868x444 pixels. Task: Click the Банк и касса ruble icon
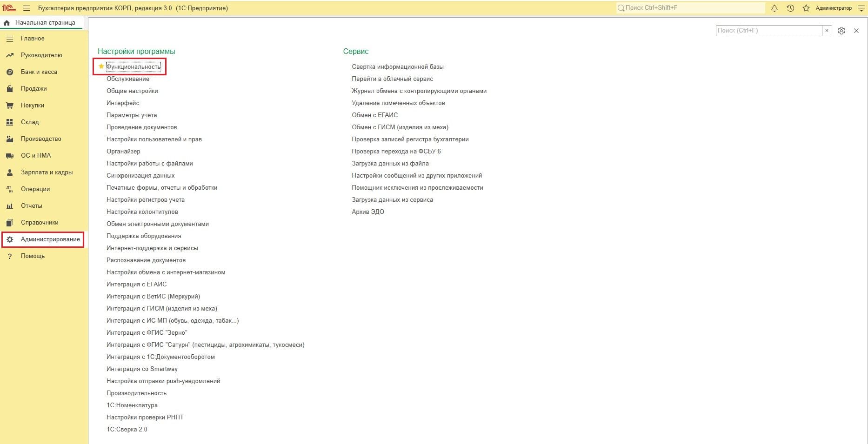click(x=10, y=72)
